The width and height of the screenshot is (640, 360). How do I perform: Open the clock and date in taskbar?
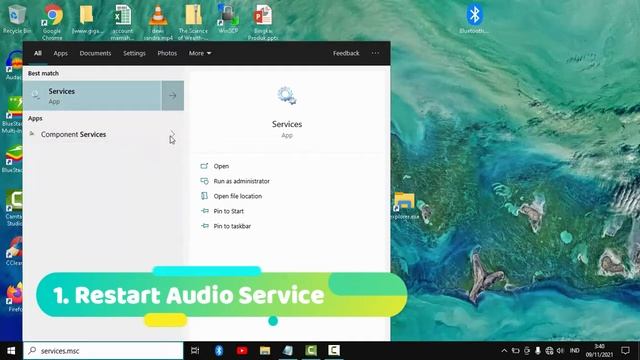coord(599,351)
